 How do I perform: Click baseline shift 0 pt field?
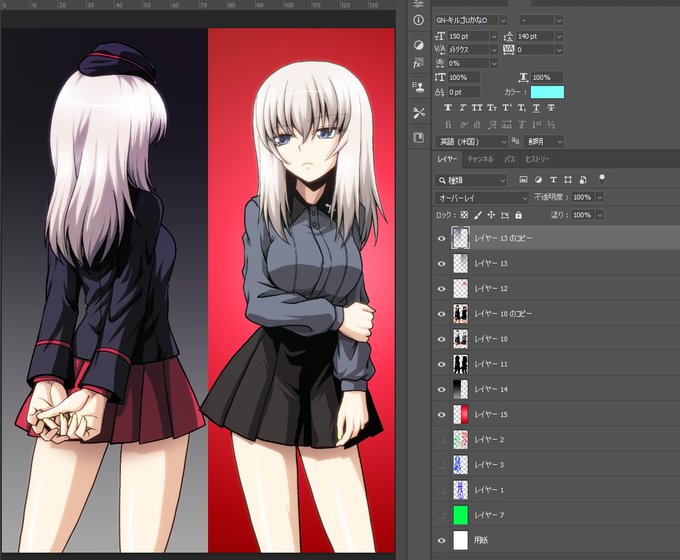coord(464,92)
